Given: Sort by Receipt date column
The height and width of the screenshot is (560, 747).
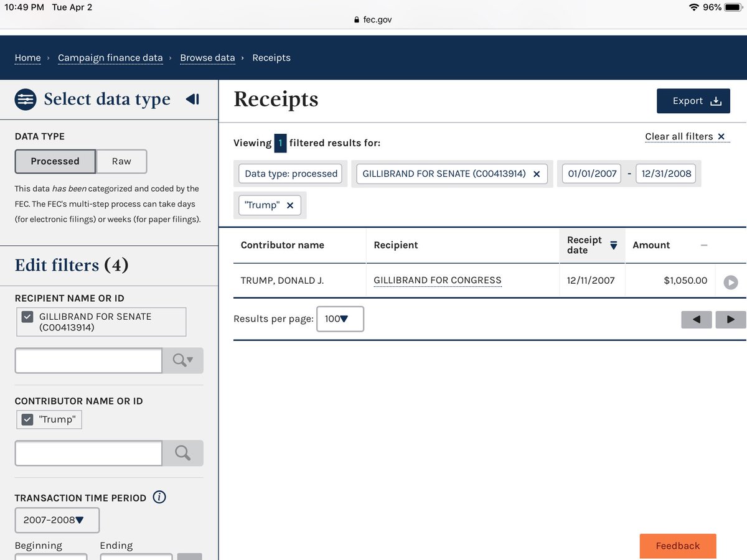Looking at the screenshot, I should (x=592, y=245).
